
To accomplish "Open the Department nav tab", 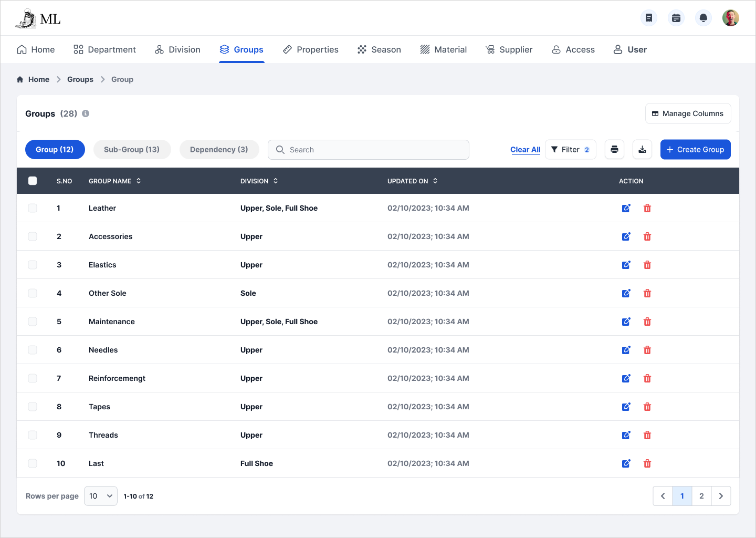I will [x=104, y=49].
